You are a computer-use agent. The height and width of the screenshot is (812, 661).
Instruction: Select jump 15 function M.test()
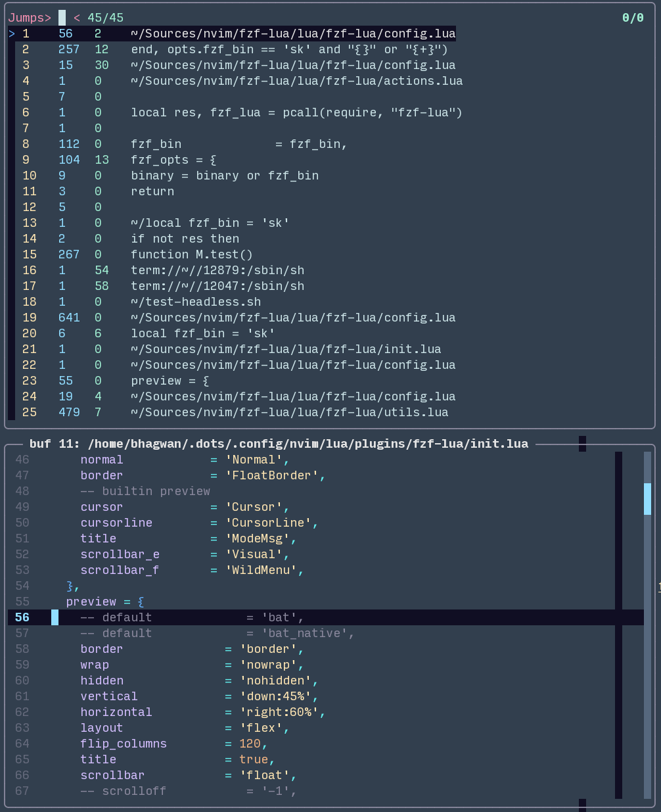[x=138, y=254]
